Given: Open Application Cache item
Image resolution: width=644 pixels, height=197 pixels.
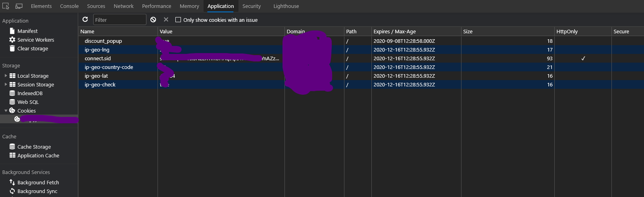Looking at the screenshot, I should pyautogui.click(x=38, y=155).
